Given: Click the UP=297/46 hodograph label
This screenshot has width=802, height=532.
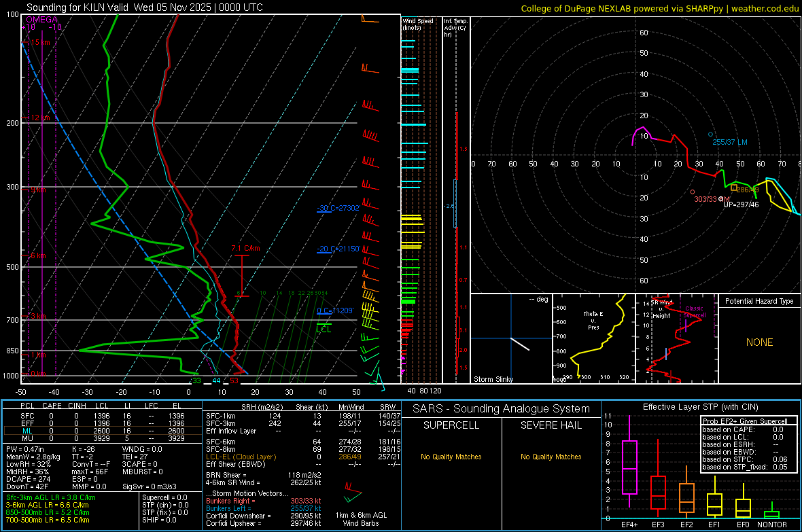Looking at the screenshot, I should pyautogui.click(x=741, y=205).
